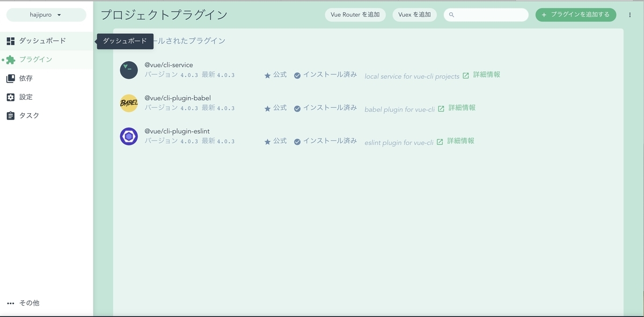
Task: Click the Settings gear icon in sidebar
Action: click(11, 97)
